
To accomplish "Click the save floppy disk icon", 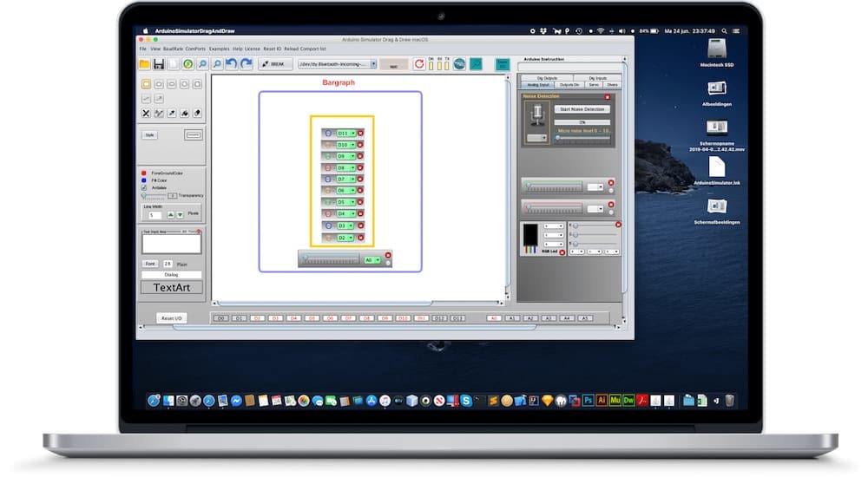I will coord(159,64).
